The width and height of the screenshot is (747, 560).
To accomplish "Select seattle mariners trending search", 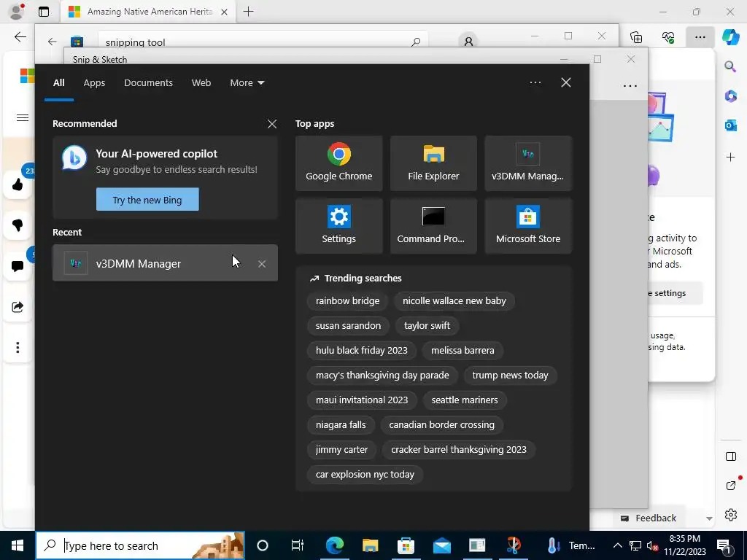I will [x=465, y=400].
